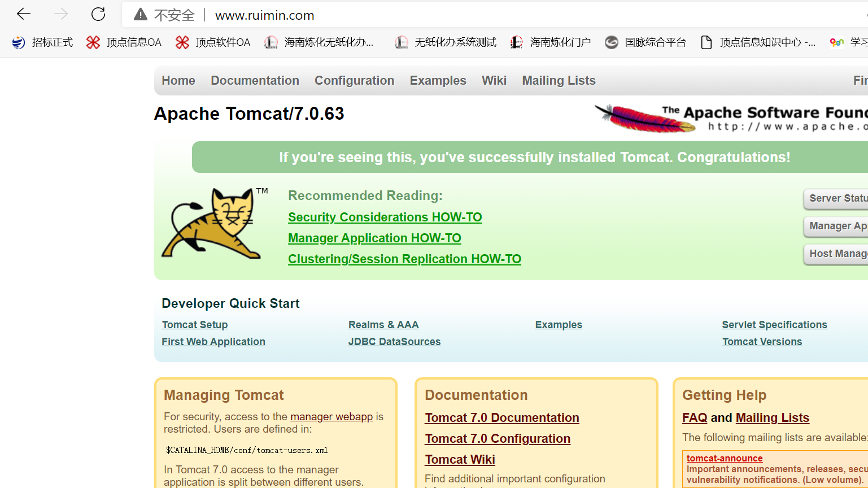This screenshot has height=488, width=868.
Task: Open the Examples nav item in top bar
Action: point(438,81)
